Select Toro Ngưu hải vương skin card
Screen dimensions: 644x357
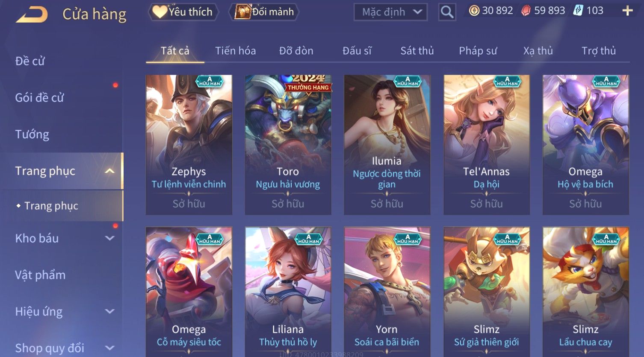point(288,145)
